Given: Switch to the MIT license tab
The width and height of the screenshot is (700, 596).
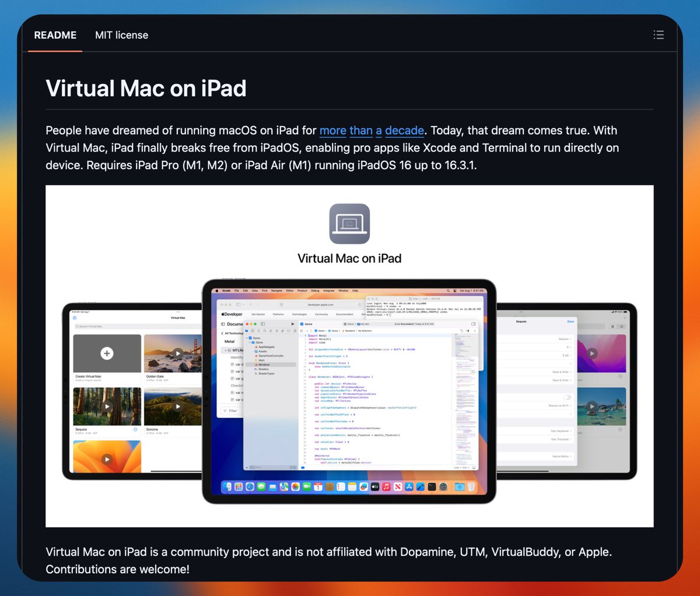Looking at the screenshot, I should point(121,35).
